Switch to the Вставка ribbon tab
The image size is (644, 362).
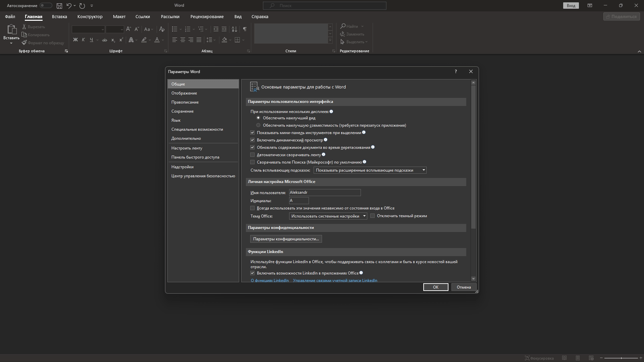(59, 16)
